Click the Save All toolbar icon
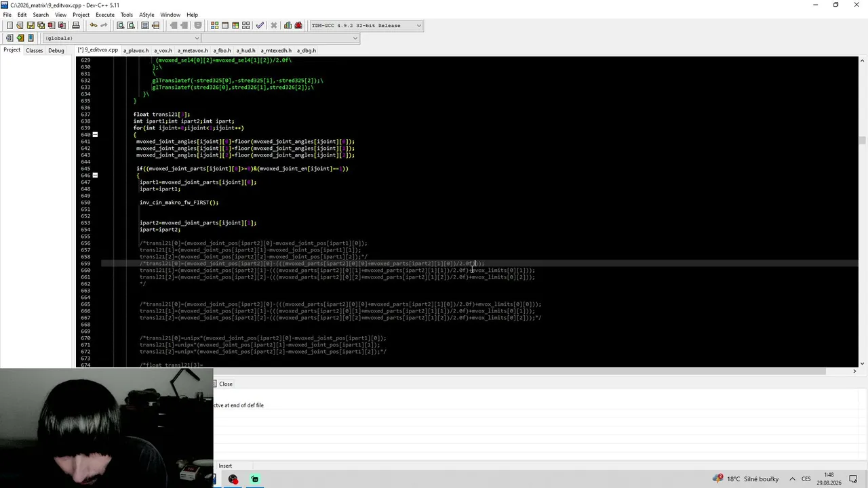Screen dimensions: 868x488 [x=41, y=25]
